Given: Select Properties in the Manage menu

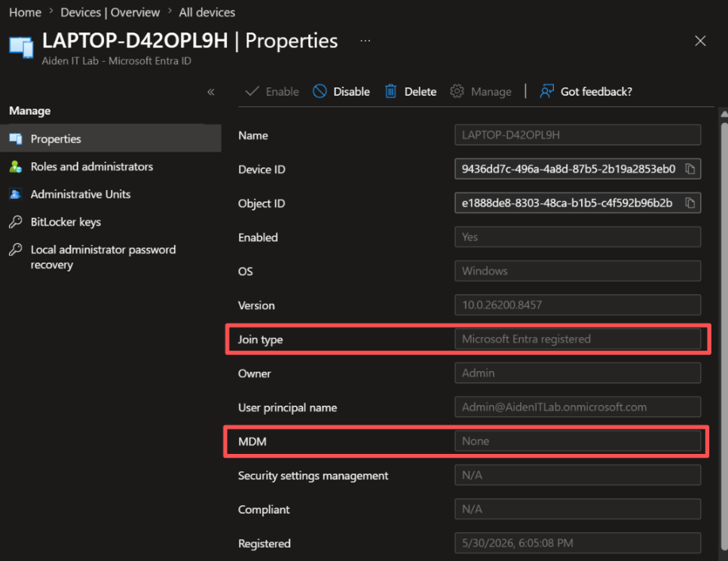Looking at the screenshot, I should tap(111, 139).
